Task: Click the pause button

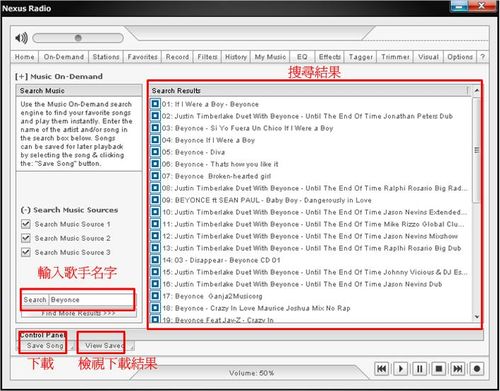Action: pyautogui.click(x=420, y=369)
